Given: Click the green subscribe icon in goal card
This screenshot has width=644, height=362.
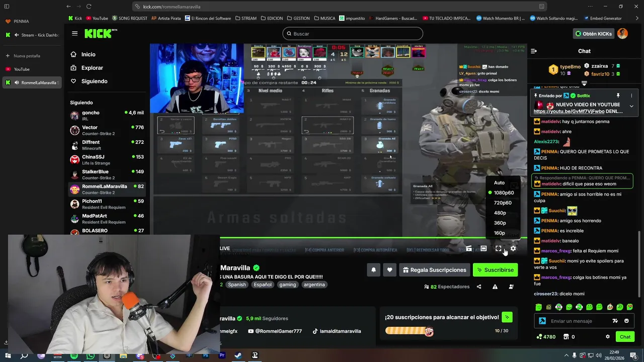Looking at the screenshot, I should point(507,317).
